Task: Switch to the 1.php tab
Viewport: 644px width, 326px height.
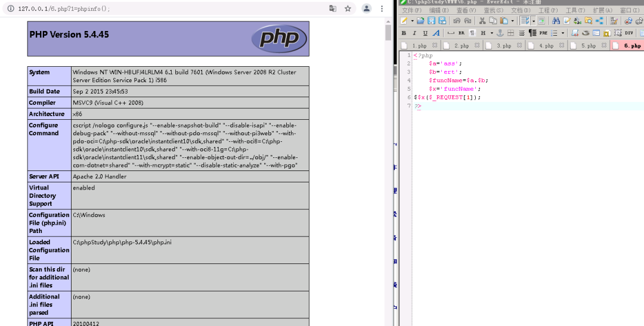Action: tap(419, 45)
